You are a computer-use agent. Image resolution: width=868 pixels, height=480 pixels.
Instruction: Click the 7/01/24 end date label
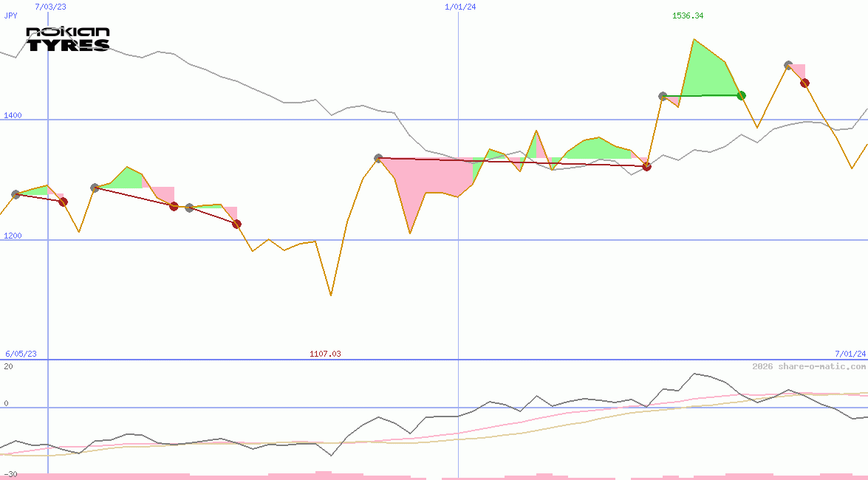pyautogui.click(x=850, y=354)
